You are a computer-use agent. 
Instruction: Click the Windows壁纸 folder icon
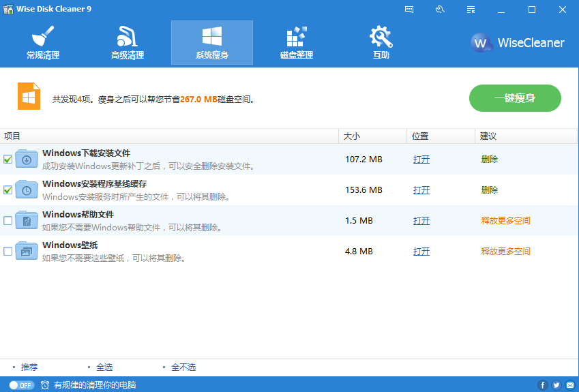[27, 251]
